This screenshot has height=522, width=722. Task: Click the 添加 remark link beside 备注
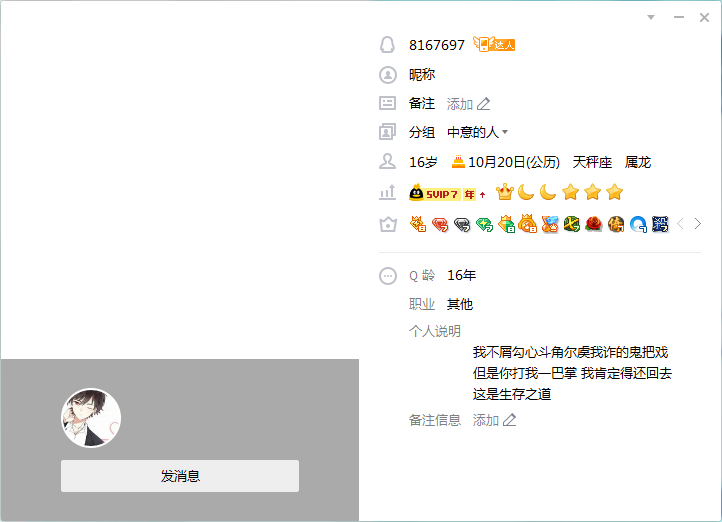460,104
